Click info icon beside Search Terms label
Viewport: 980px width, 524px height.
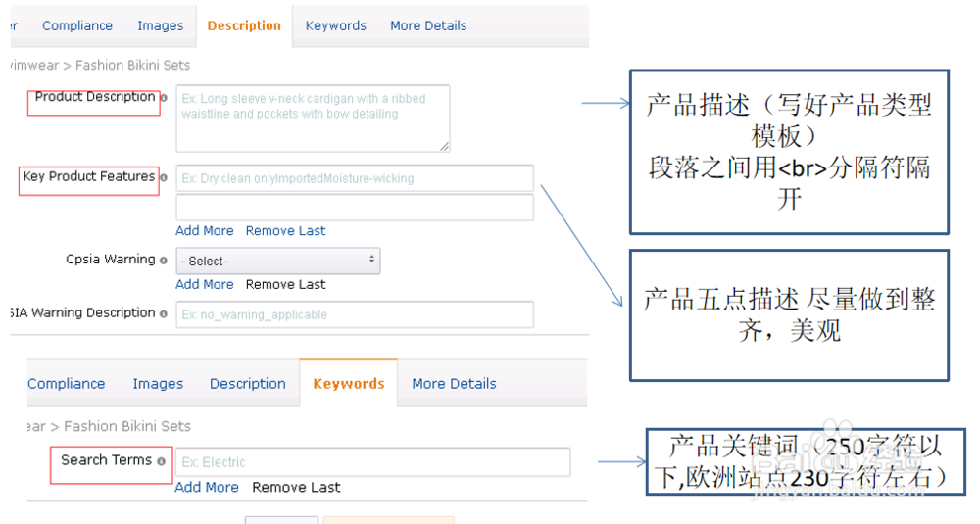(162, 461)
